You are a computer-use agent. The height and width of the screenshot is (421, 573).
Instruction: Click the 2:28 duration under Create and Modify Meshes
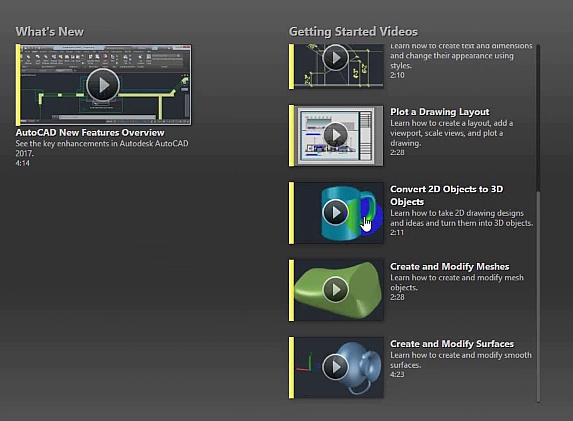pyautogui.click(x=397, y=297)
